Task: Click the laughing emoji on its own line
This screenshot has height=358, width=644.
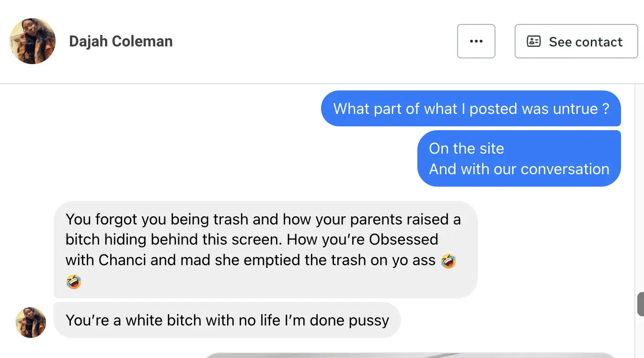Action: click(73, 281)
